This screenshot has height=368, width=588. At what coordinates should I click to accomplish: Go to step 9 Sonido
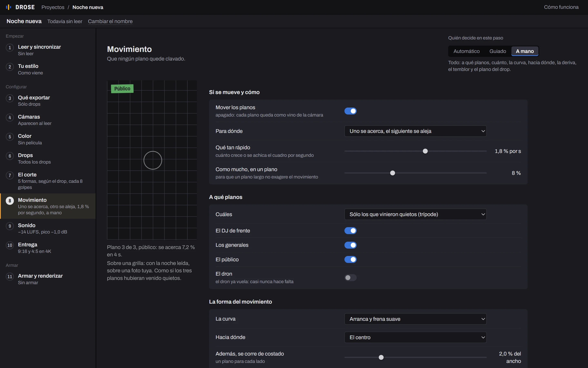48,229
